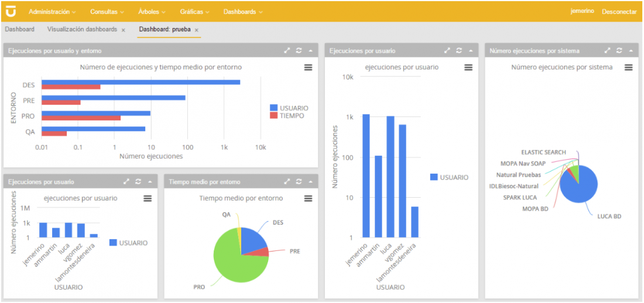
Task: Switch to the 'Visualización dashboards' tab
Action: 82,29
